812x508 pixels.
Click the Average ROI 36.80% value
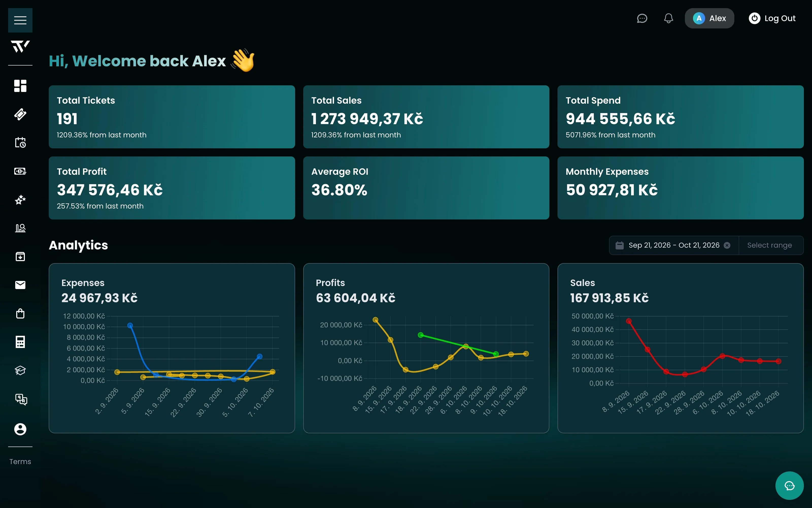(339, 190)
